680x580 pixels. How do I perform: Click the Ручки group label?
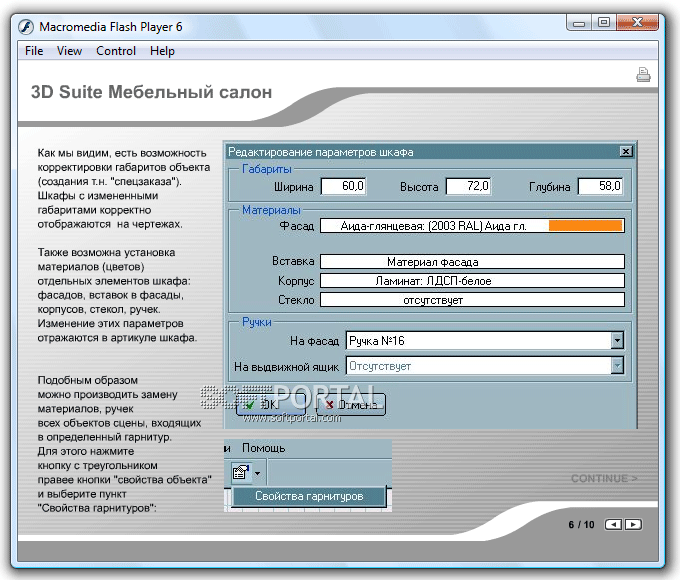pyautogui.click(x=257, y=322)
